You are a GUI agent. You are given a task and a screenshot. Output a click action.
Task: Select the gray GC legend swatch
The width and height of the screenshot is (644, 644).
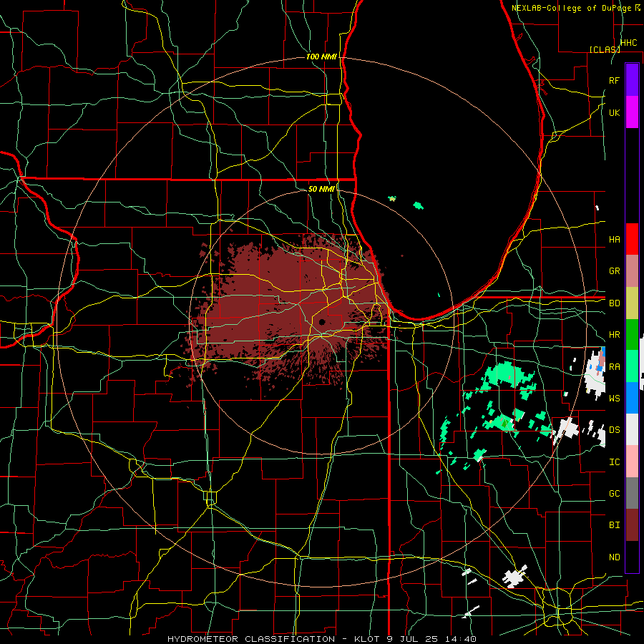point(632,493)
